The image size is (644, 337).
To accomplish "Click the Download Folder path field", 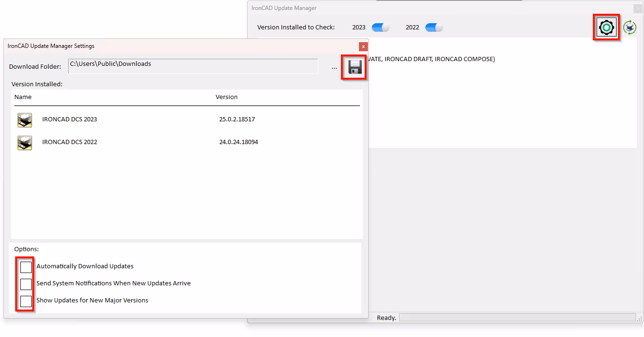I will pos(193,66).
